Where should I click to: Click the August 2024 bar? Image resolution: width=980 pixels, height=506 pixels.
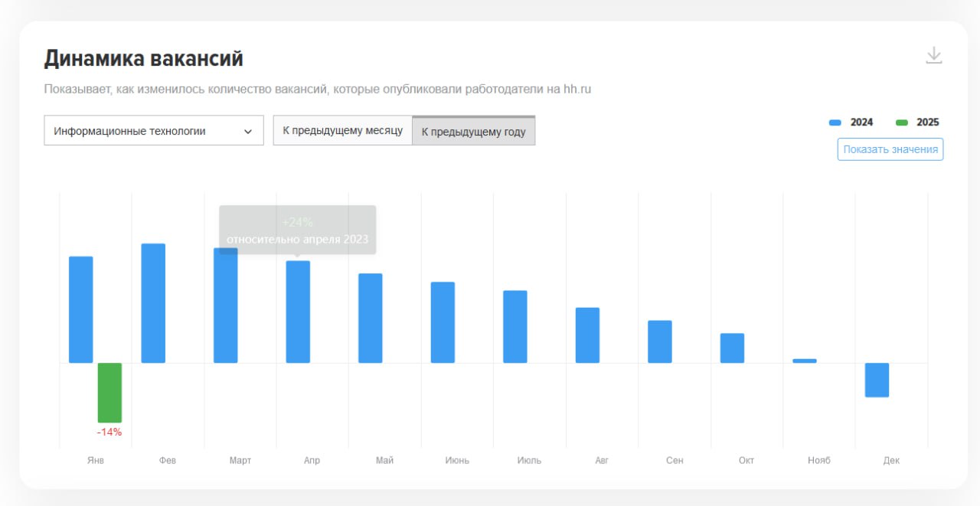587,335
